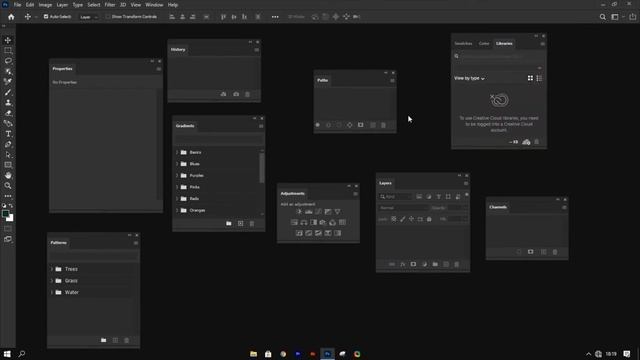
Task: Select the Zoom tool in toolbar
Action: coord(8,186)
